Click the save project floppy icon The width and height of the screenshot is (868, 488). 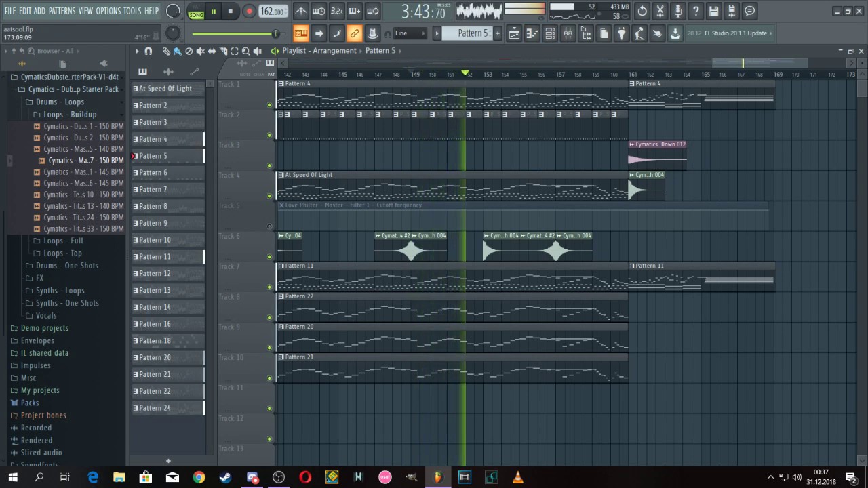pos(713,11)
